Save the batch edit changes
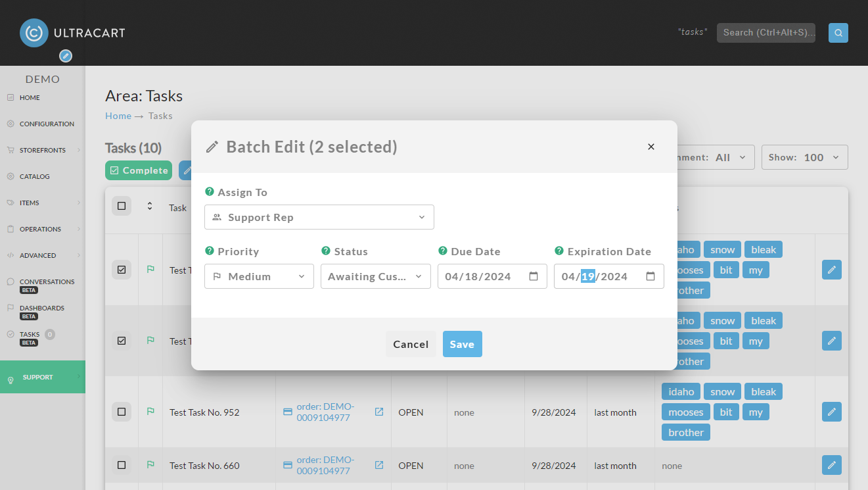This screenshot has width=868, height=490. click(462, 344)
